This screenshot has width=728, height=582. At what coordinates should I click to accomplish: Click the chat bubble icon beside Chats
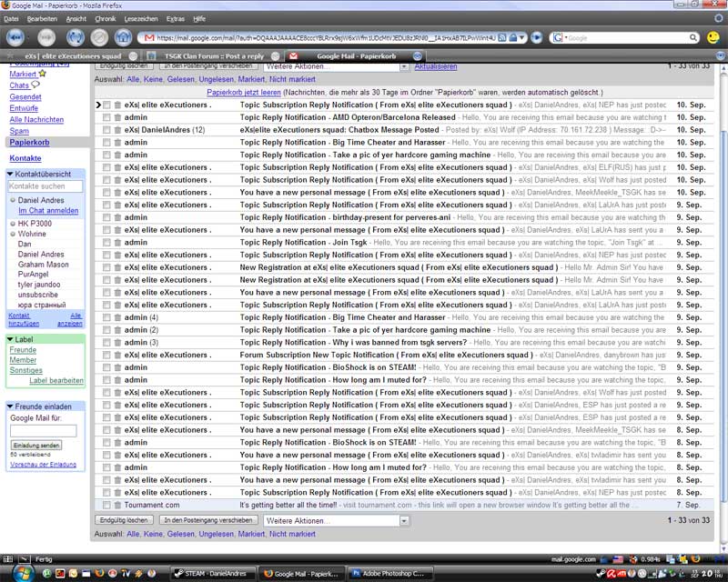coord(35,85)
